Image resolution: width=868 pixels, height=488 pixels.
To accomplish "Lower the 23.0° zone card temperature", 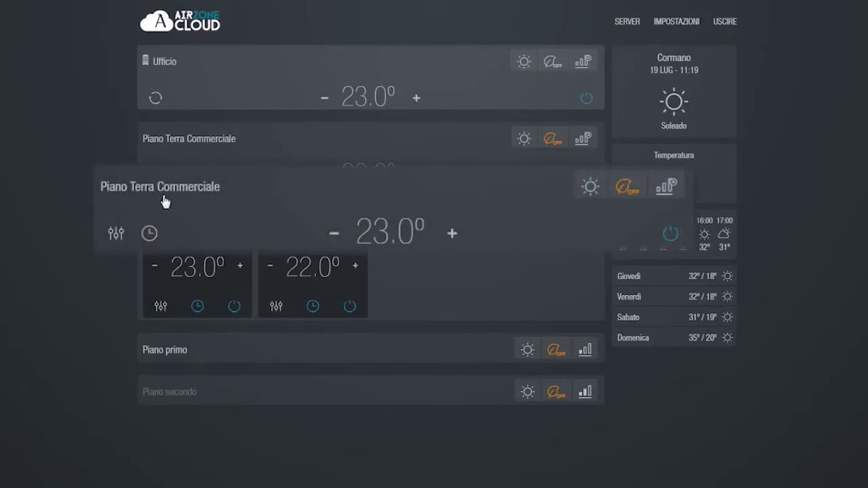I will pyautogui.click(x=155, y=266).
